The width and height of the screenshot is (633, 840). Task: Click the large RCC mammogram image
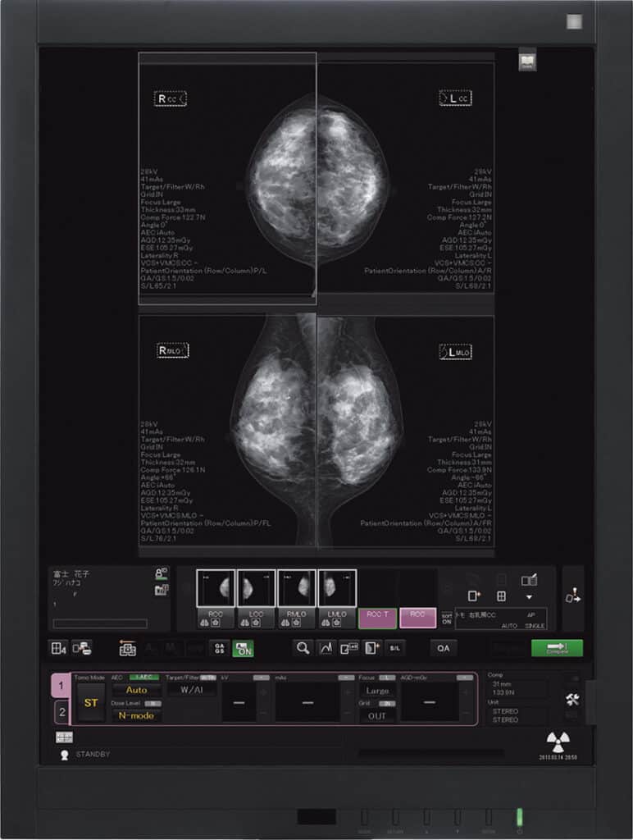tap(227, 178)
